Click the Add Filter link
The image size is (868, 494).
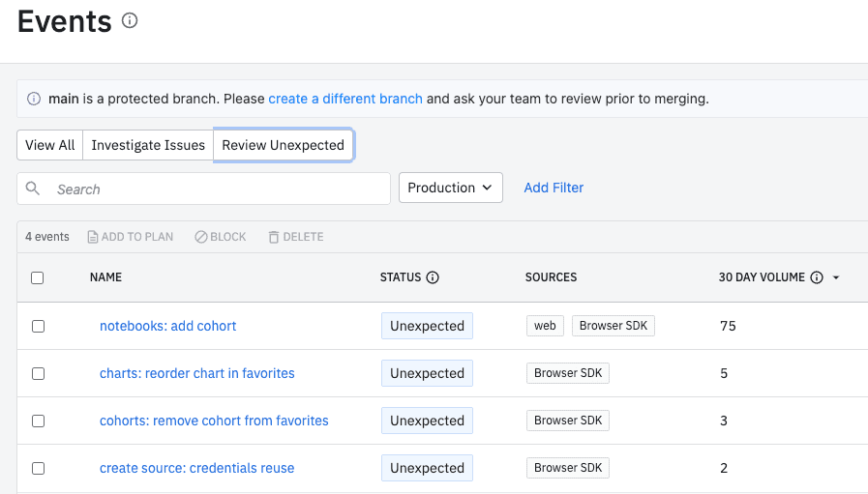coord(554,188)
